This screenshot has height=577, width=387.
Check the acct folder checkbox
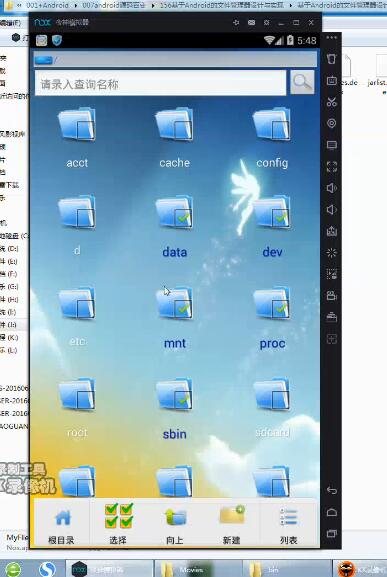[85, 130]
